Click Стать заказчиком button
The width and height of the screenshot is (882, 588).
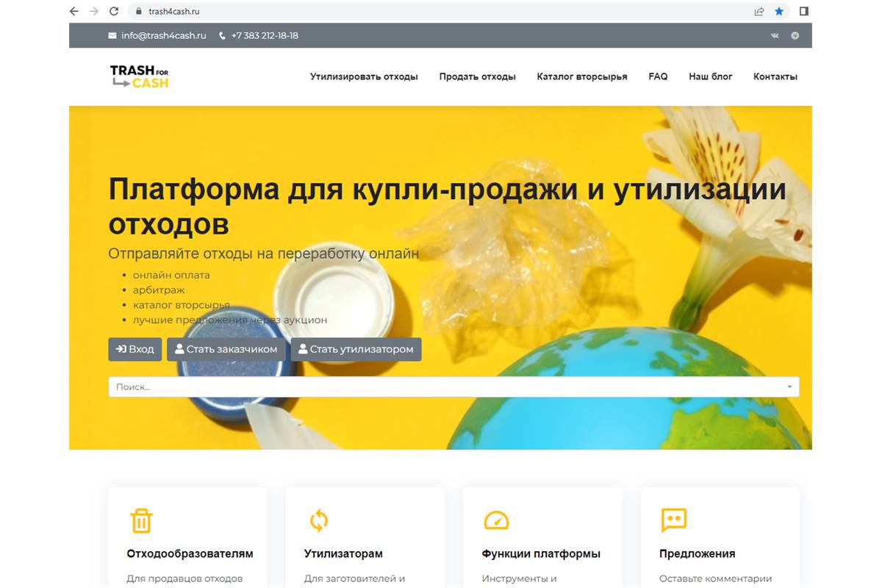tap(226, 349)
